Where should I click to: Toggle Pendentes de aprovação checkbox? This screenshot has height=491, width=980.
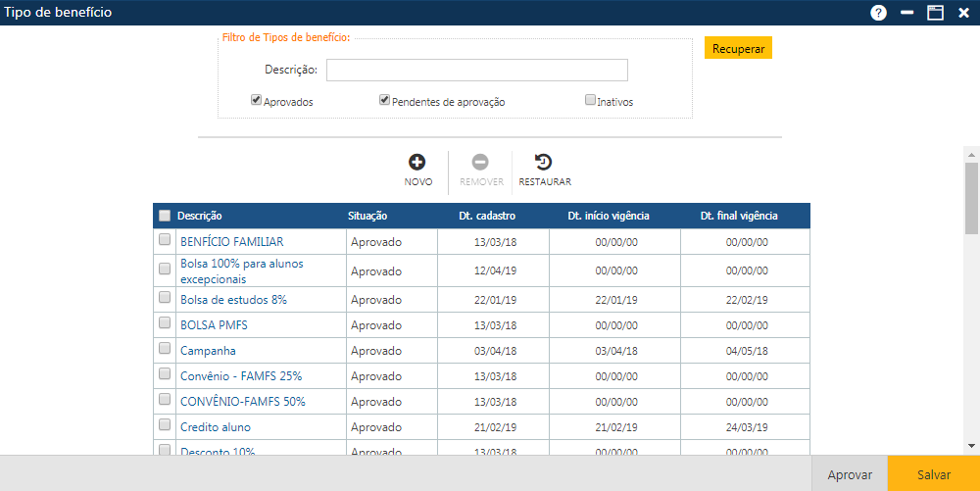[385, 100]
